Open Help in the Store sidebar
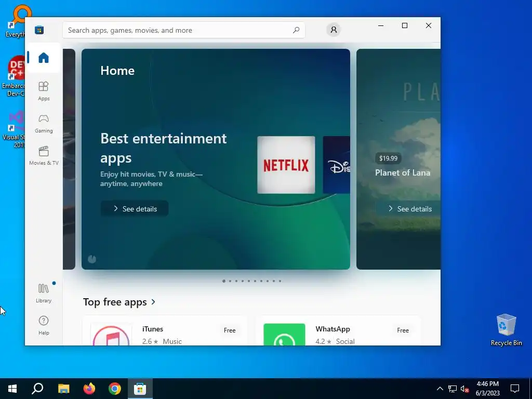This screenshot has height=399, width=532. coord(44,325)
